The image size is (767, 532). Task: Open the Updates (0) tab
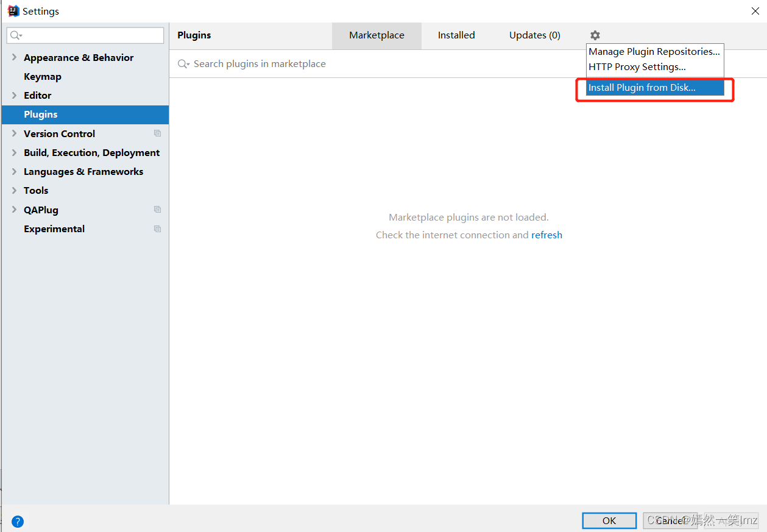[534, 35]
